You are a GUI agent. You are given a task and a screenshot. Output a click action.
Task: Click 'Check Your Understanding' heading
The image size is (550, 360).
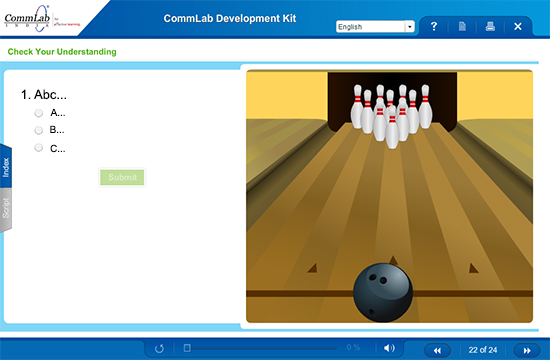point(62,52)
